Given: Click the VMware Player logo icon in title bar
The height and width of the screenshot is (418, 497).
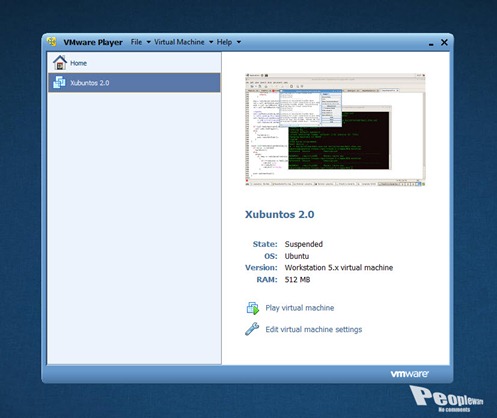Looking at the screenshot, I should point(52,42).
